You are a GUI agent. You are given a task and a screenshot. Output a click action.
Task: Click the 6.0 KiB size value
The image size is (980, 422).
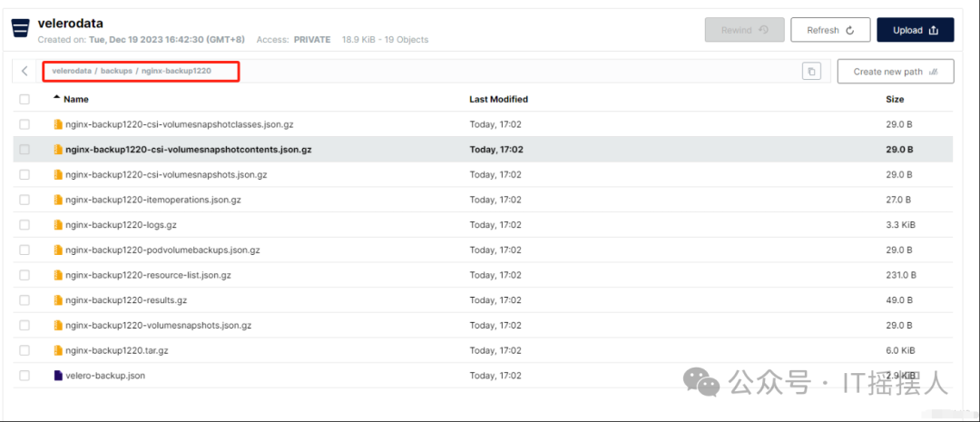tap(901, 350)
